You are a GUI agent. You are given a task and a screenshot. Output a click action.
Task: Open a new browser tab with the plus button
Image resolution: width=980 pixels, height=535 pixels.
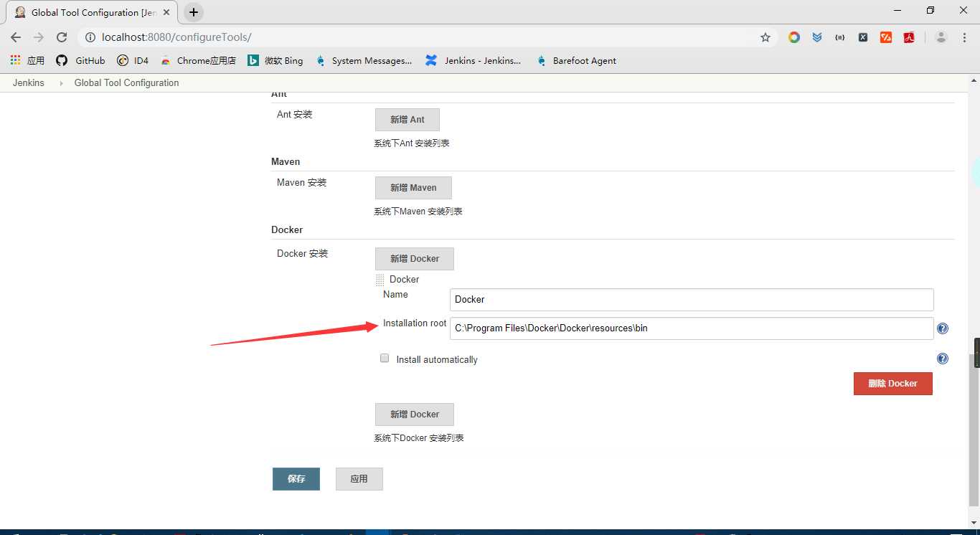pyautogui.click(x=194, y=12)
